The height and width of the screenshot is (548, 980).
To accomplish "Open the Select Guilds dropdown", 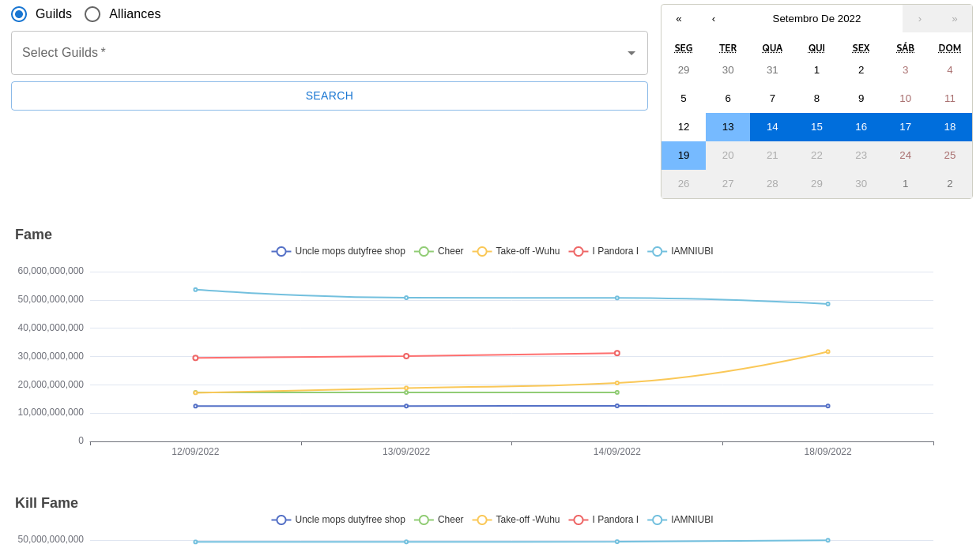I will 330,53.
